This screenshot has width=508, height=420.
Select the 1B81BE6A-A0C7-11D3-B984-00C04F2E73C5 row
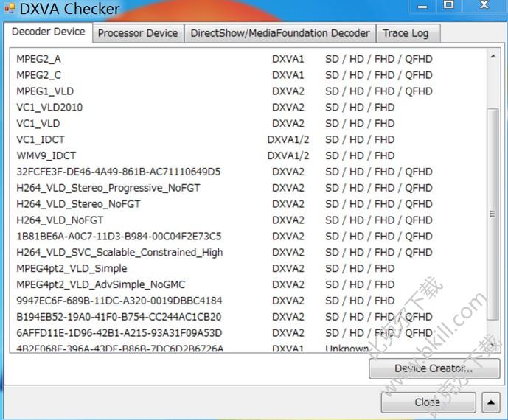(248, 237)
